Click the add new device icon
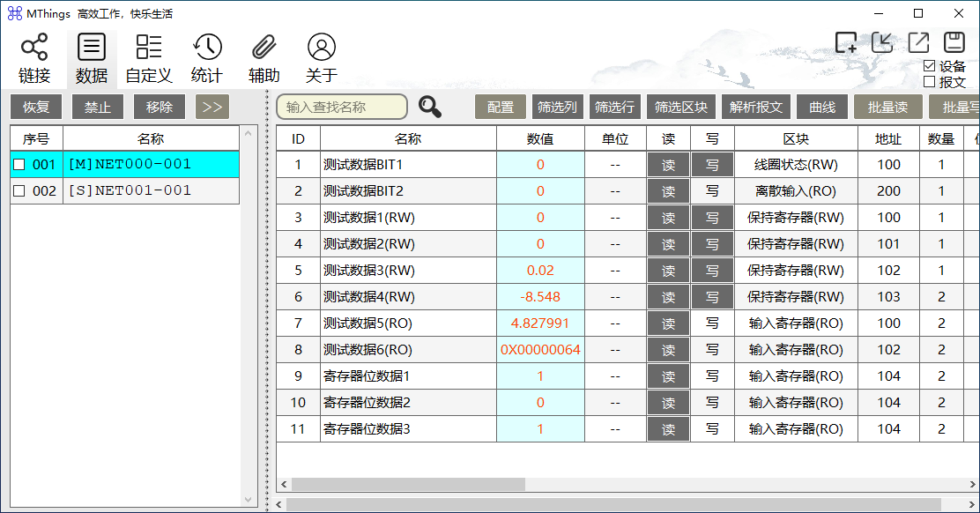The width and height of the screenshot is (980, 513). pos(846,43)
